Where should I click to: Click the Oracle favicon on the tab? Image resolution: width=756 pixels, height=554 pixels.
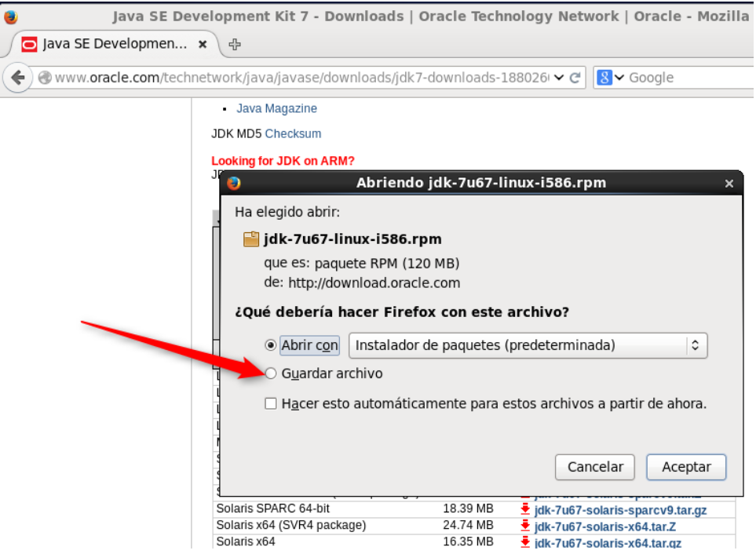(x=29, y=44)
